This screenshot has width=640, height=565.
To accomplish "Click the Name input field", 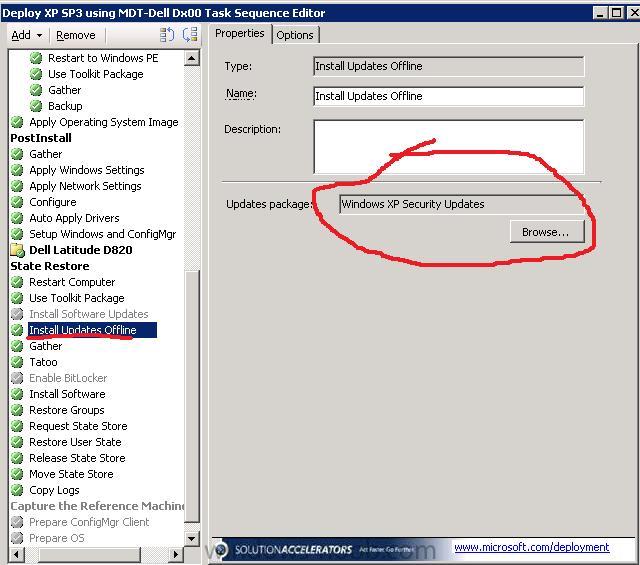I will tap(448, 96).
